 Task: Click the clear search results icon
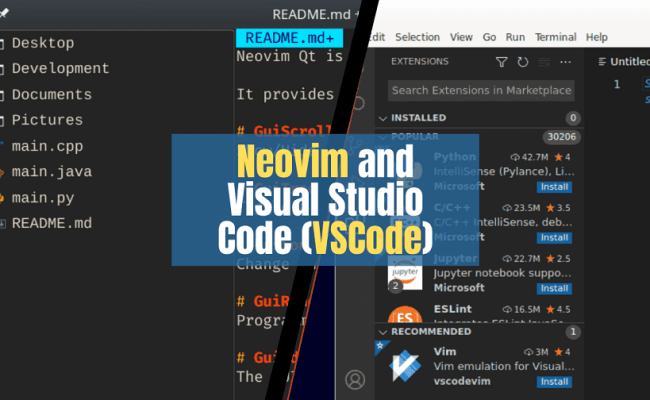[544, 62]
